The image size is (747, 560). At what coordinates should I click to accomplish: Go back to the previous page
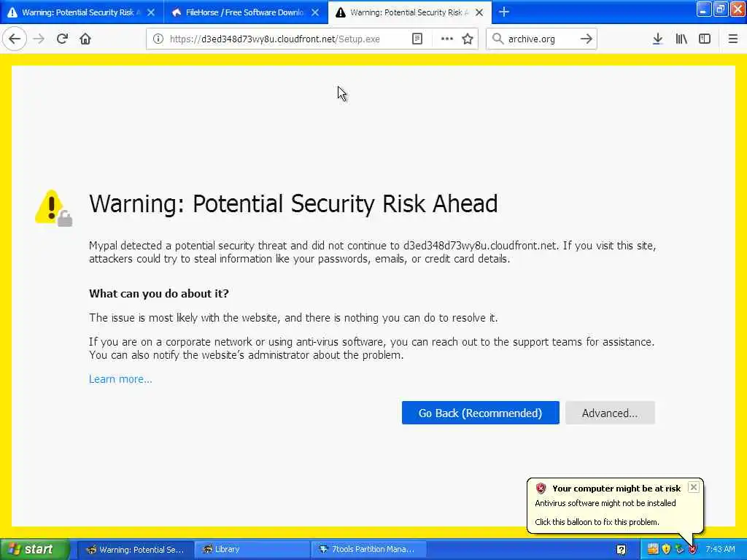[15, 39]
